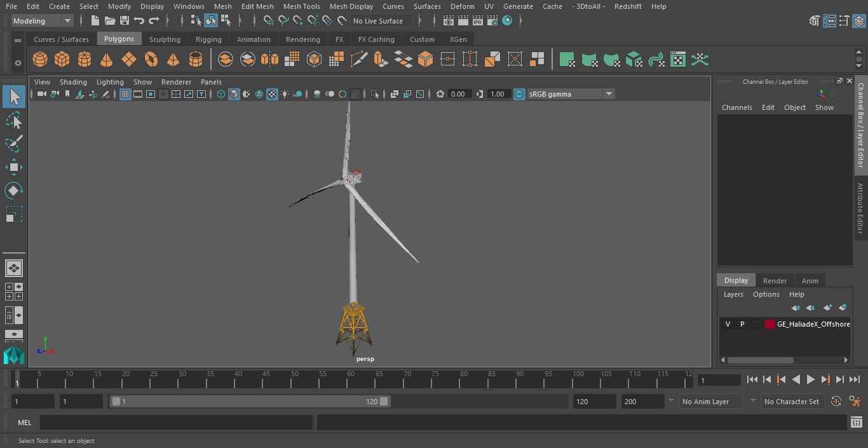
Task: Open the script editor icon
Action: point(856,423)
